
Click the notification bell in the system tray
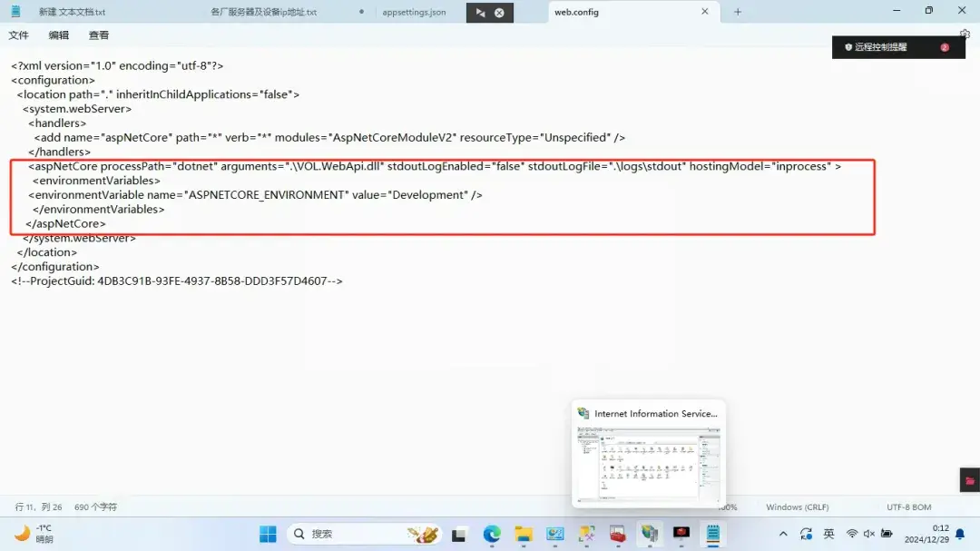(959, 534)
